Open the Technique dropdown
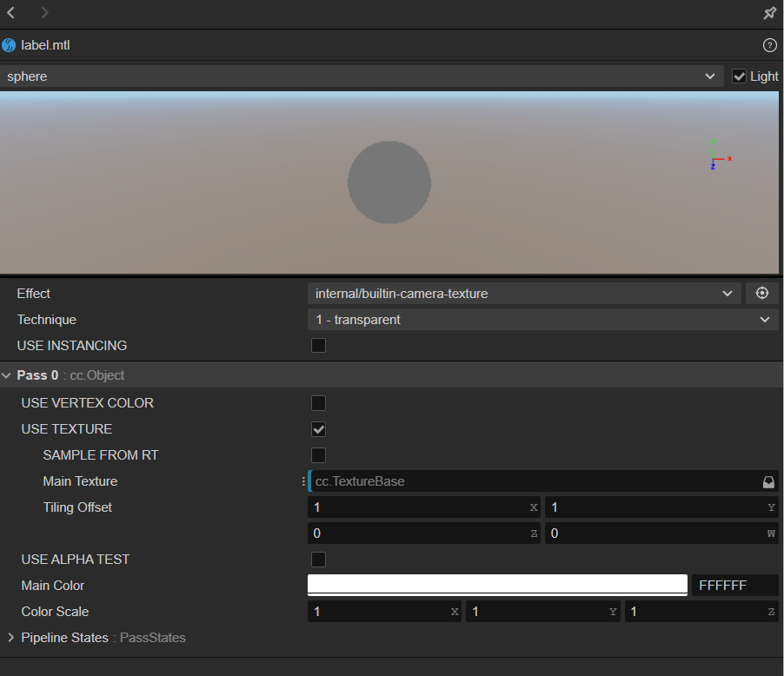Viewport: 784px width, 676px height. pos(543,320)
